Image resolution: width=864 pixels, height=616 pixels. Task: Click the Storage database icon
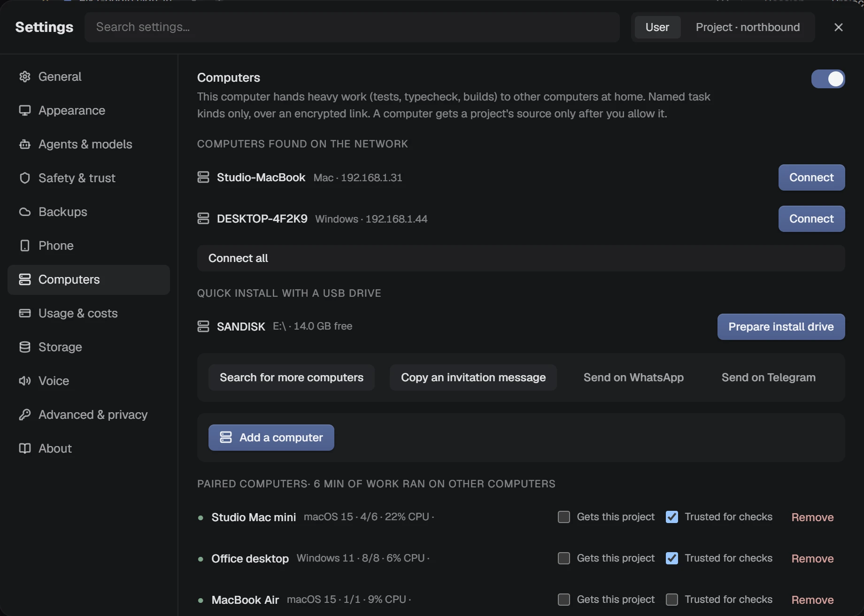25,347
